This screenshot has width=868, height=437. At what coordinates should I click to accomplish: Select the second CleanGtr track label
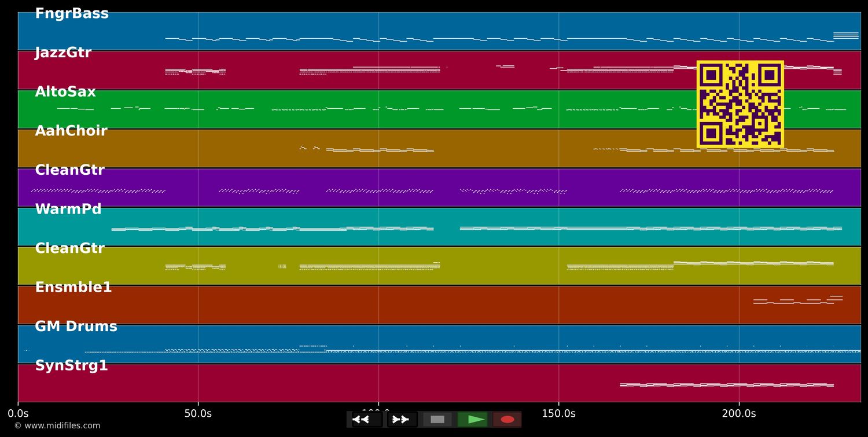tap(69, 248)
